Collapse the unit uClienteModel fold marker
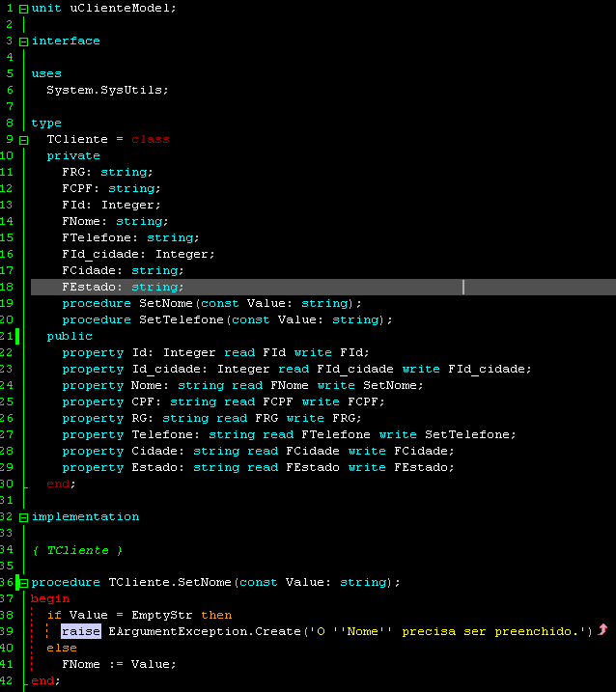Screen dimensions: 616x692 23,9
